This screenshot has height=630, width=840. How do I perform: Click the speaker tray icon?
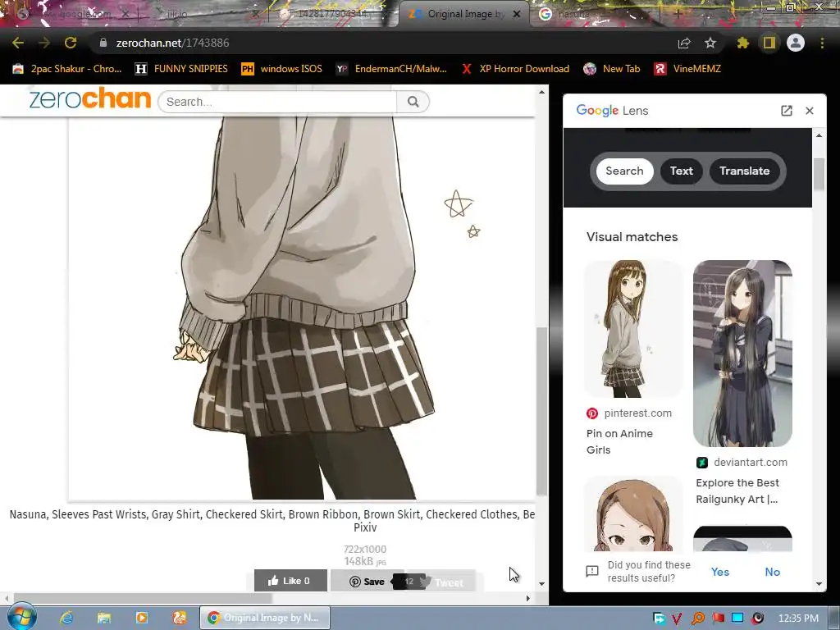757,619
